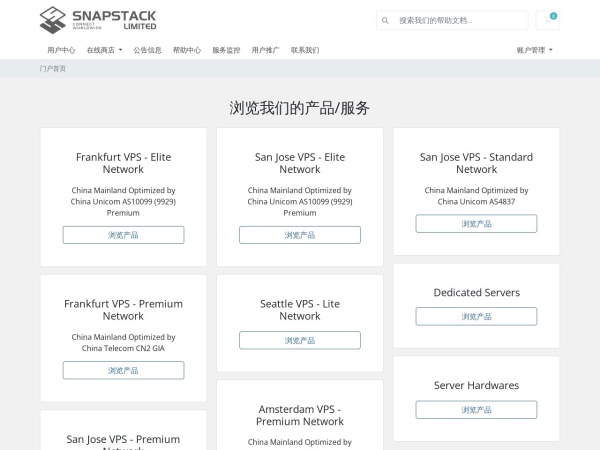Browse San Jose VPS - Standard Network products
This screenshot has height=450, width=600.
click(476, 224)
